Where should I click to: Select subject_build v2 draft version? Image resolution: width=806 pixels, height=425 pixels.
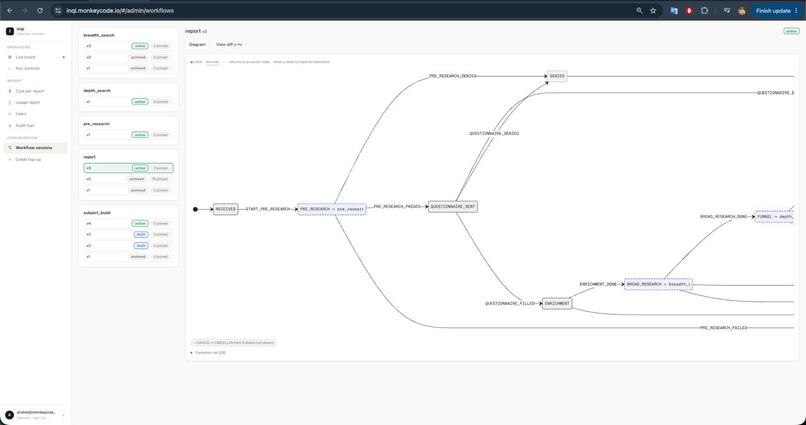[x=128, y=246]
